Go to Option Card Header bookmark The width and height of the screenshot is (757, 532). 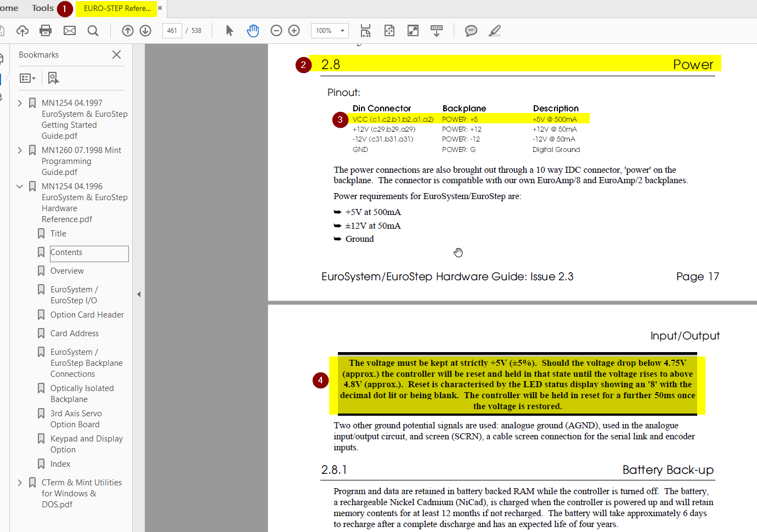pos(87,315)
